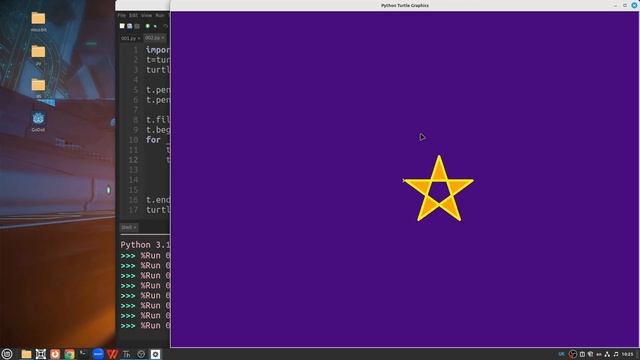640x360 pixels.
Task: Launch the Files manager from the taskbar
Action: [x=26, y=354]
